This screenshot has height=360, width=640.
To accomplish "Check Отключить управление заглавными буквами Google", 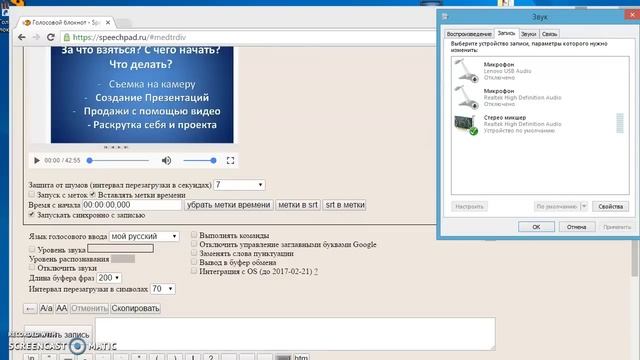I will (194, 244).
